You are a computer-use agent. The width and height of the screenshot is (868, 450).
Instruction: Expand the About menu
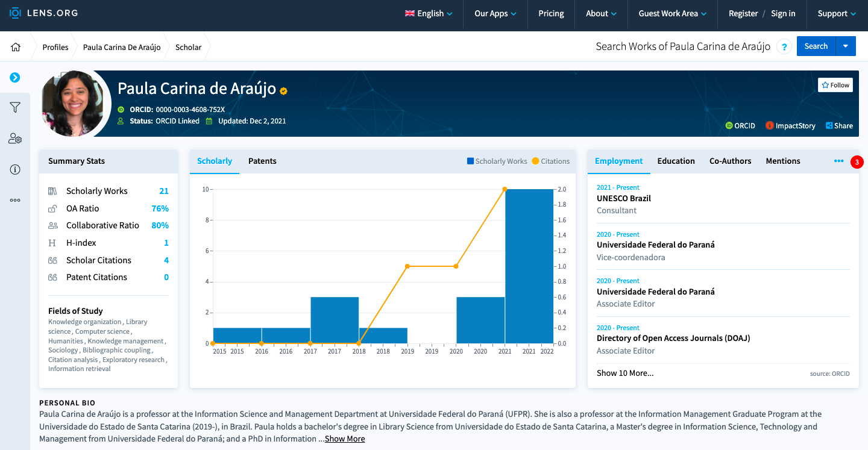coord(602,13)
